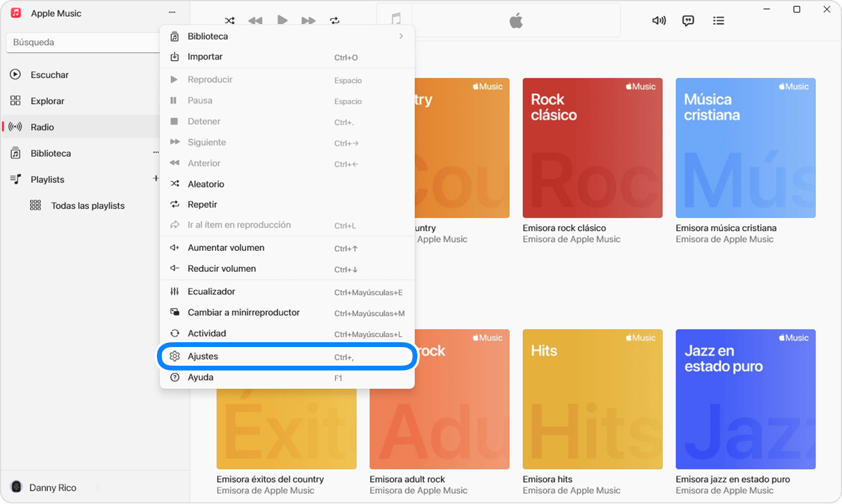The image size is (842, 504).
Task: Choose Siguiente from the menu
Action: point(287,143)
